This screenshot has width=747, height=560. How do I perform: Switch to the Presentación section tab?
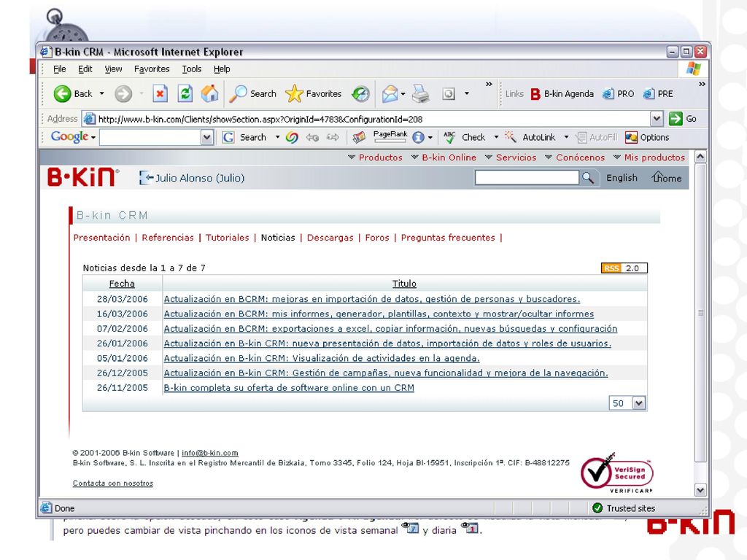[x=101, y=238]
